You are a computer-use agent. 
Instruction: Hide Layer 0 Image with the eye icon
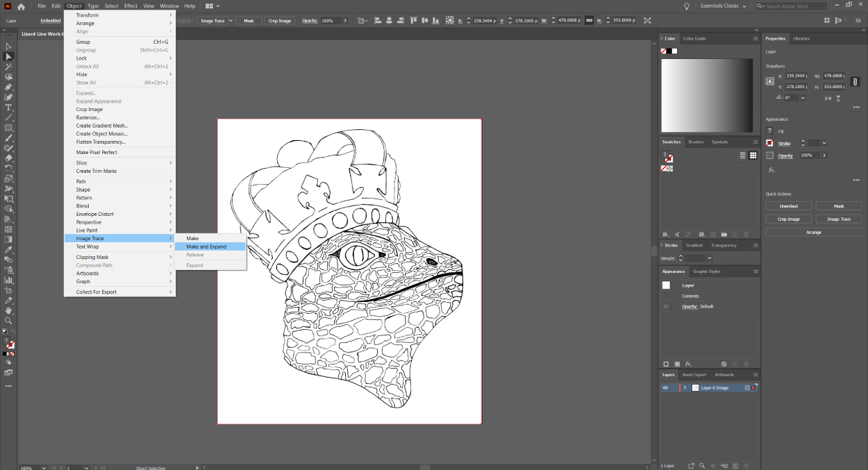[x=665, y=387]
